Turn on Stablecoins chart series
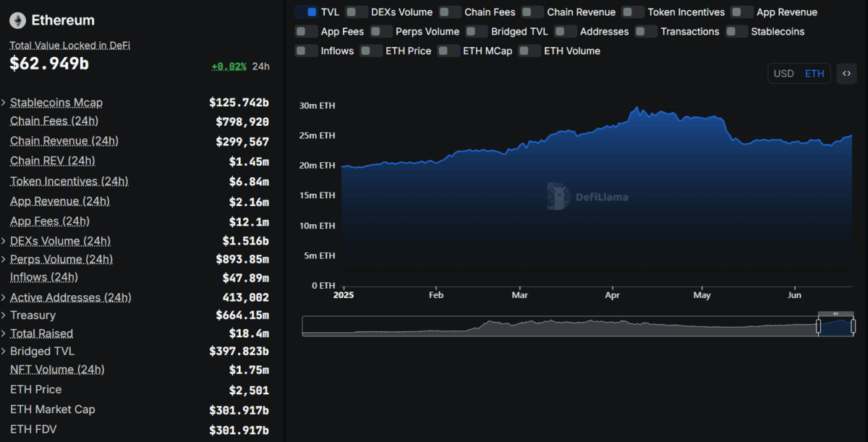868x442 pixels. click(736, 31)
